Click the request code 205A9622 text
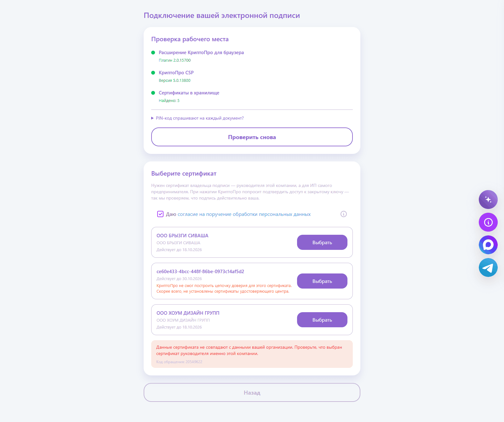The width and height of the screenshot is (504, 422). tap(179, 362)
